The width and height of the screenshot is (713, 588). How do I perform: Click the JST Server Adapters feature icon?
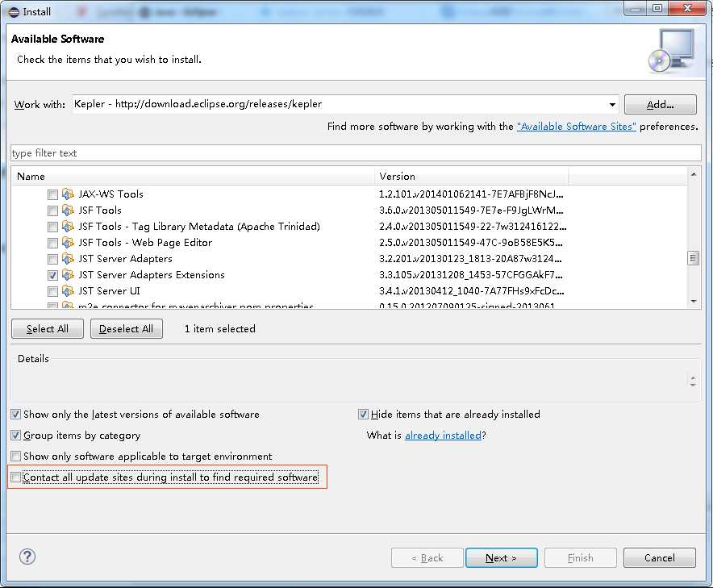(x=68, y=259)
